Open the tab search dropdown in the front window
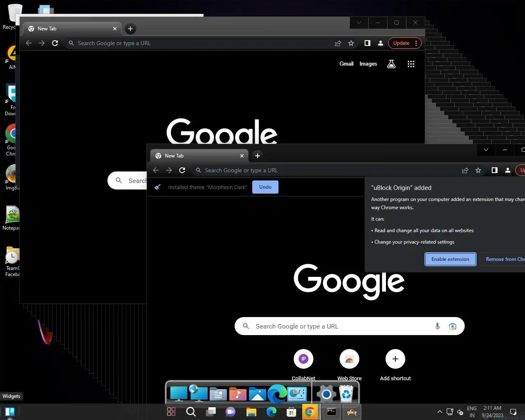525x420 pixels. click(x=486, y=150)
